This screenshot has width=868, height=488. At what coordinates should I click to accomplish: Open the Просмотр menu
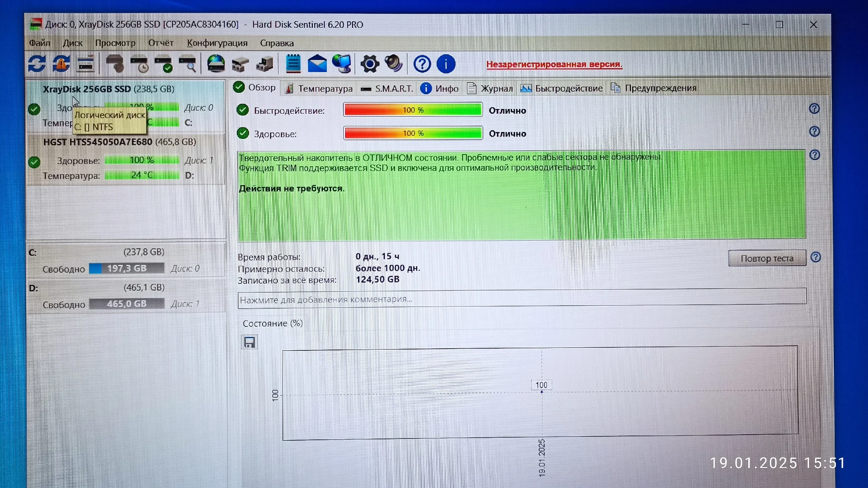coord(115,43)
